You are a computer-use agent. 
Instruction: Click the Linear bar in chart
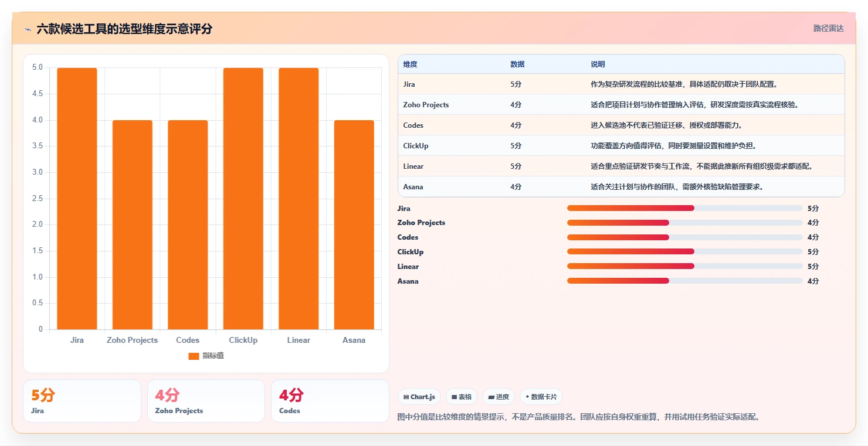pyautogui.click(x=299, y=199)
